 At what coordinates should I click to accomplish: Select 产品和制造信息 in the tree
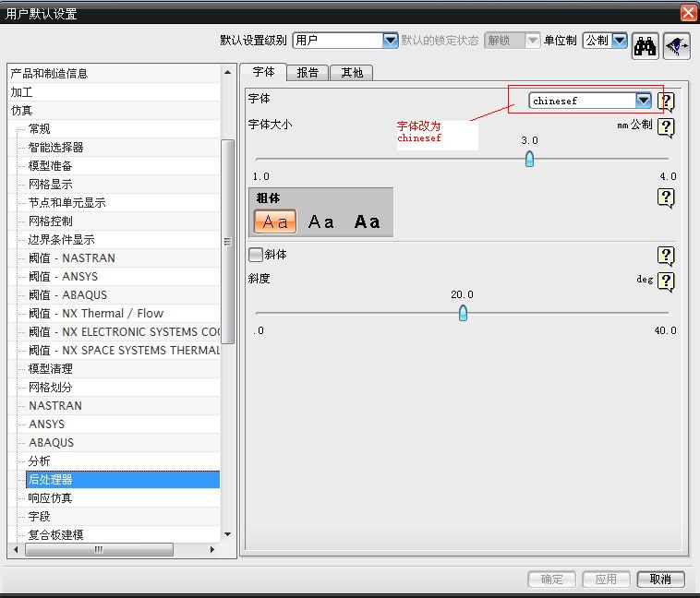click(x=49, y=73)
